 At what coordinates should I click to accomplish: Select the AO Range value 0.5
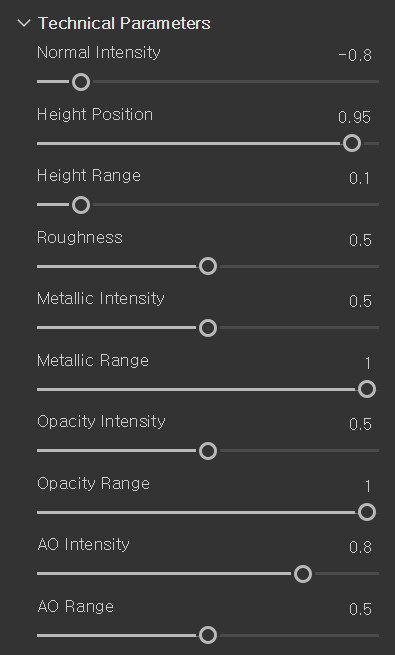[x=360, y=609]
